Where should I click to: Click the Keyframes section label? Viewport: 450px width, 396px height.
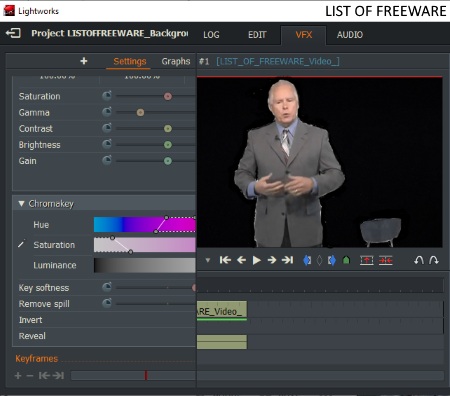tap(37, 359)
